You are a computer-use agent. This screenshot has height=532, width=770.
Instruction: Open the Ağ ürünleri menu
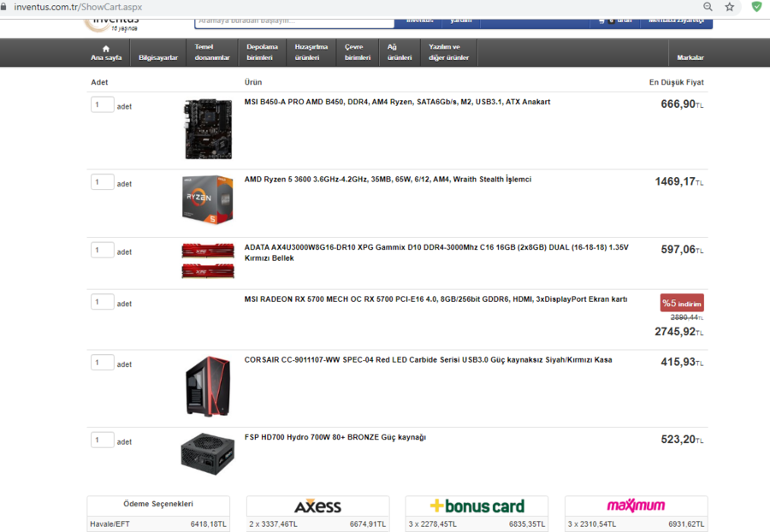400,52
